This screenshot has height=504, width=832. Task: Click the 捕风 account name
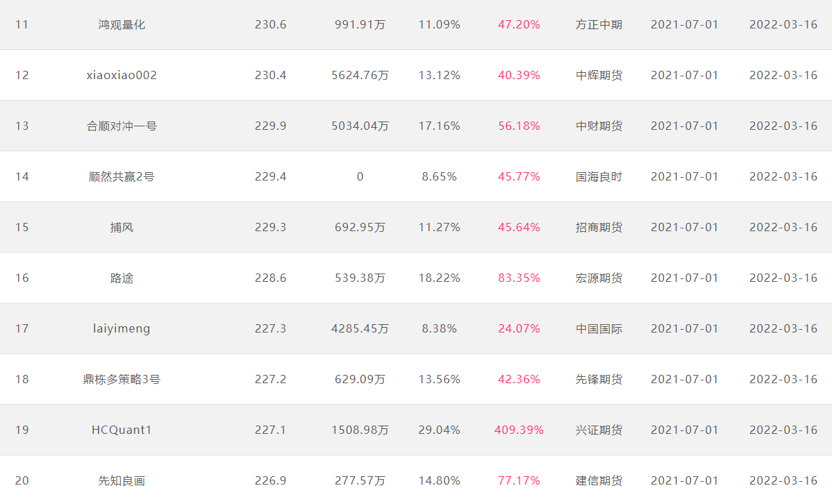coord(122,227)
